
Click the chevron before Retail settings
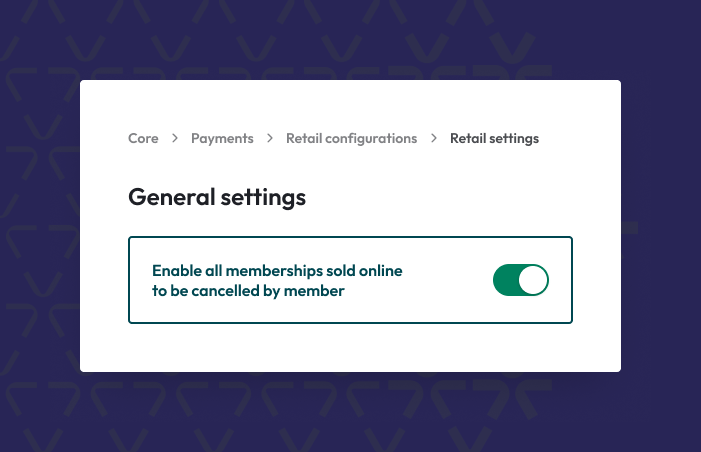pyautogui.click(x=434, y=139)
